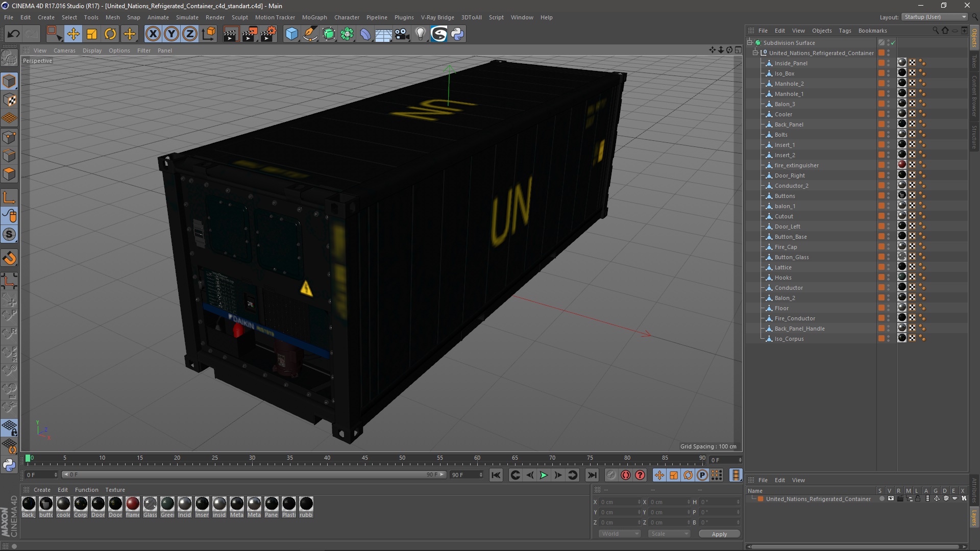Click the search icon in Objects manager
Screen dimensions: 980x551
coord(935,31)
